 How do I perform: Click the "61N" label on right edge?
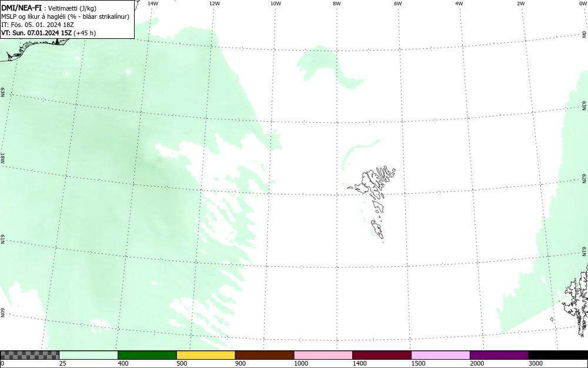[x=584, y=252]
